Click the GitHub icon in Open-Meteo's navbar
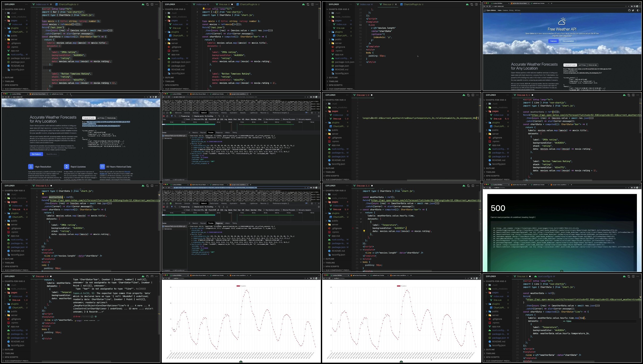Viewport: 643px width, 364px height. pos(629,10)
